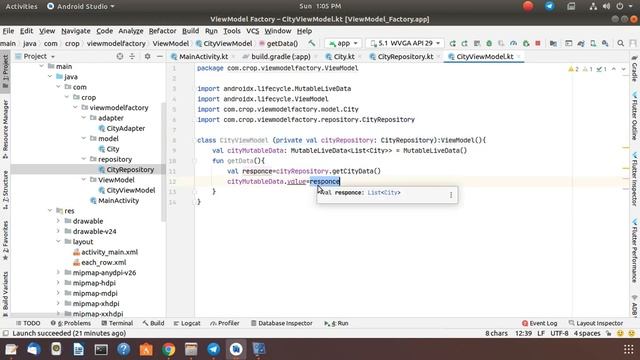
Task: Click the LF line separator in status bar
Action: click(x=541, y=333)
